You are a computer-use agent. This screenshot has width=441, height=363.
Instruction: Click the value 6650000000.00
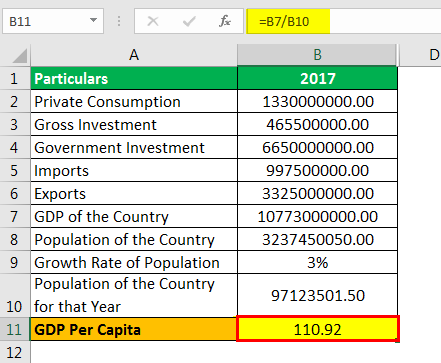317,147
